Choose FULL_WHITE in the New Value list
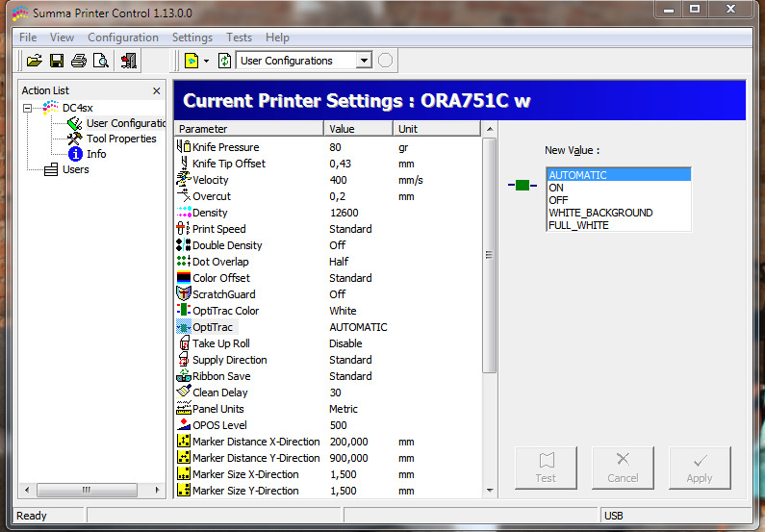765x532 pixels. coord(619,225)
